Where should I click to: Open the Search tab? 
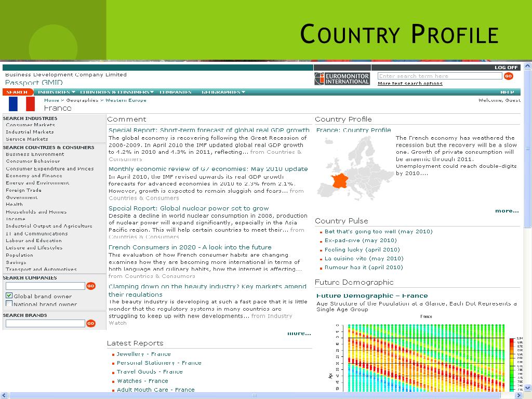17,92
